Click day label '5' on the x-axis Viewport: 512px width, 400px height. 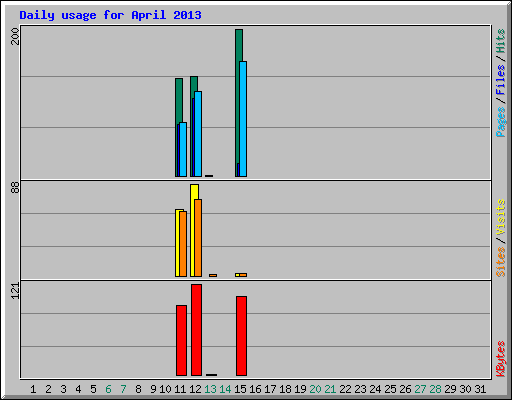[93, 389]
